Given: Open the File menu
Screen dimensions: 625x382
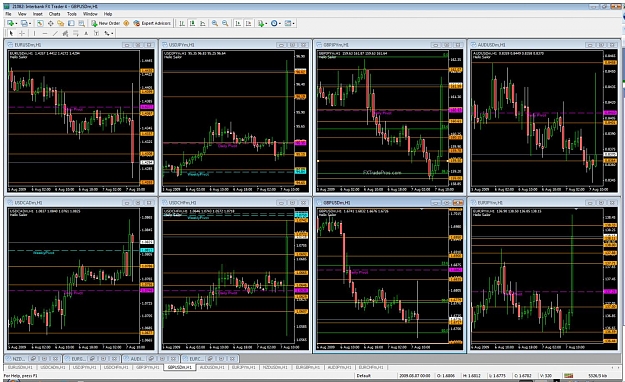Looking at the screenshot, I should (8, 14).
